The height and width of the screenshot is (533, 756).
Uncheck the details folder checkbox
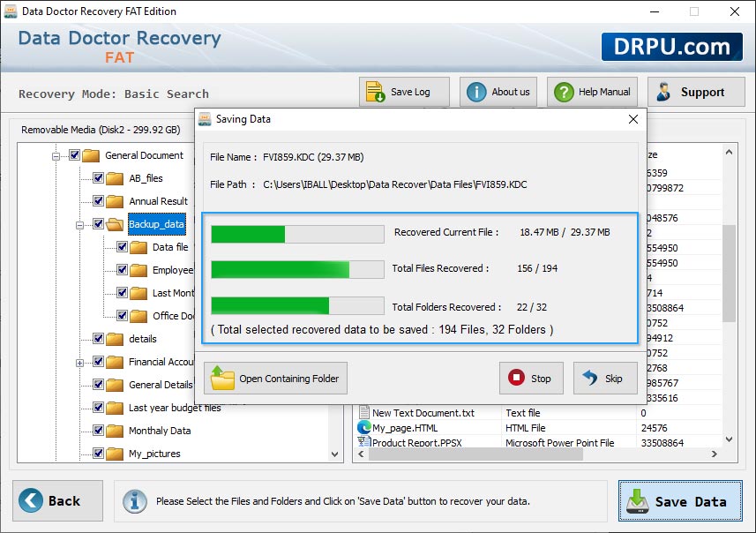[x=98, y=339]
